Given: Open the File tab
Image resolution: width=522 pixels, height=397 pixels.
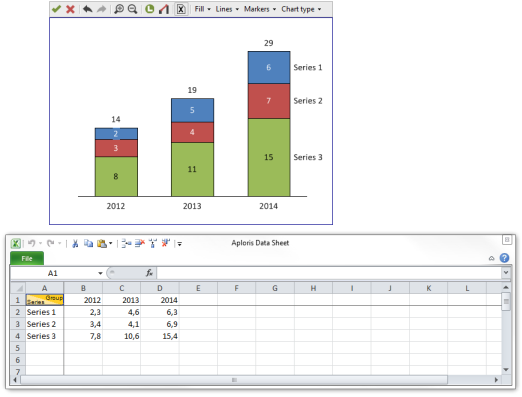Looking at the screenshot, I should pyautogui.click(x=27, y=258).
